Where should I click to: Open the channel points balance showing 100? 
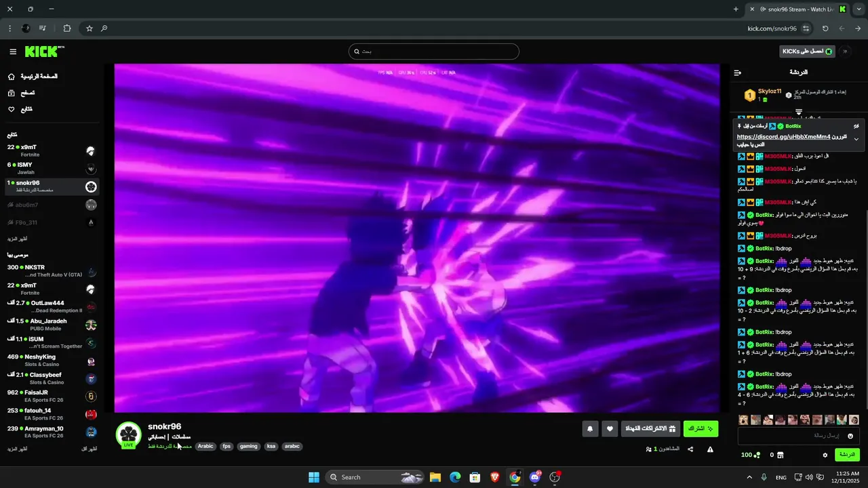click(751, 455)
